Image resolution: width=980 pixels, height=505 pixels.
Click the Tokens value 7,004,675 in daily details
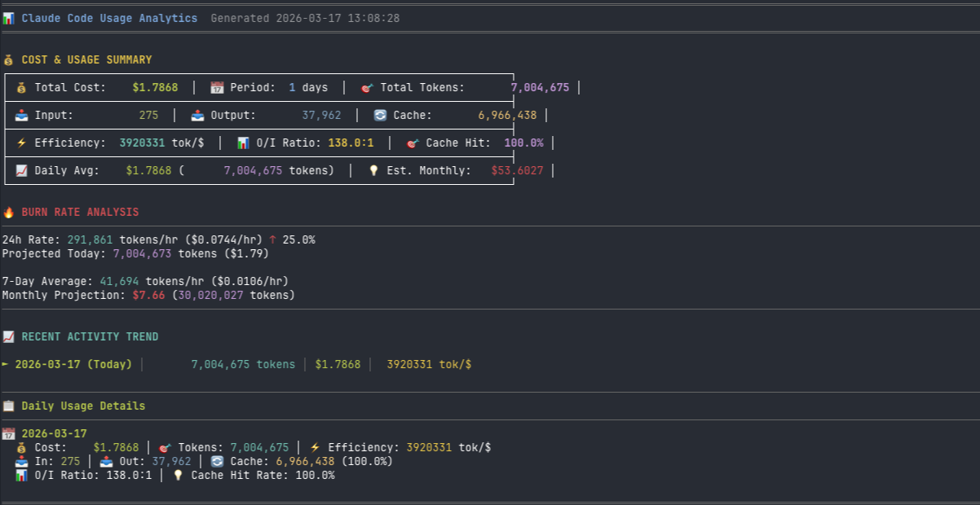(259, 448)
